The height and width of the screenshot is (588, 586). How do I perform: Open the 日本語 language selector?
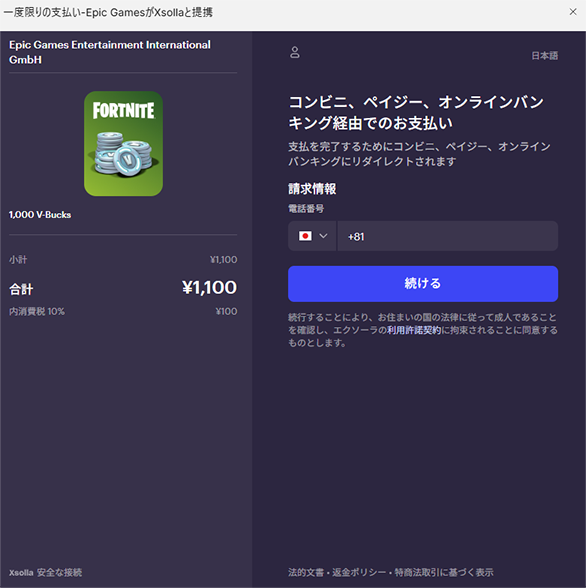click(x=545, y=56)
